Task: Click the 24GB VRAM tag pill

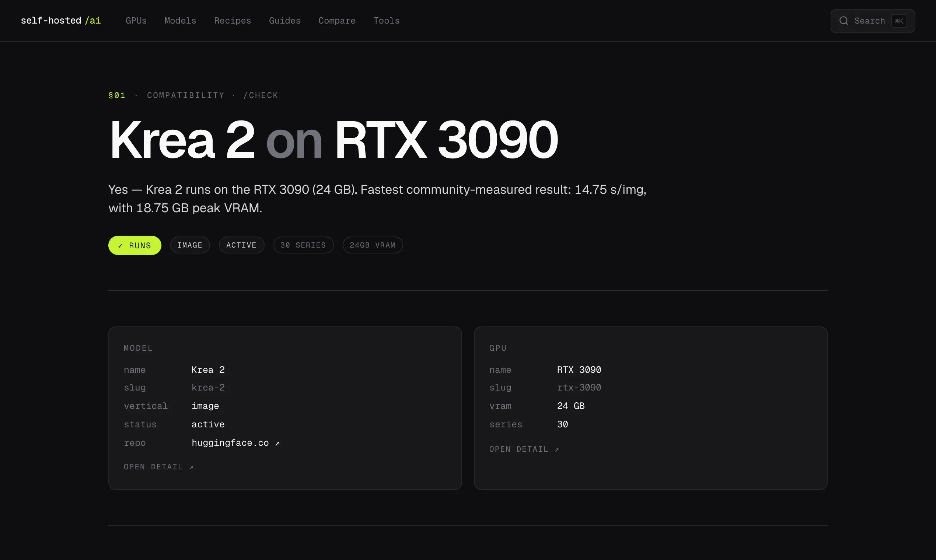Action: point(373,245)
